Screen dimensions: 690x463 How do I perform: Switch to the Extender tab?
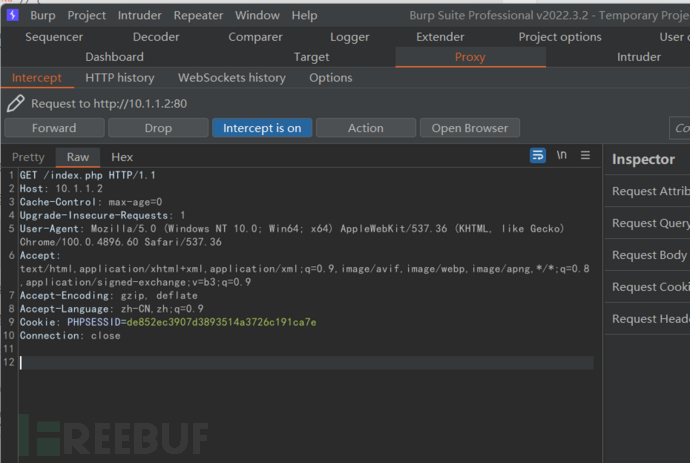tap(440, 37)
